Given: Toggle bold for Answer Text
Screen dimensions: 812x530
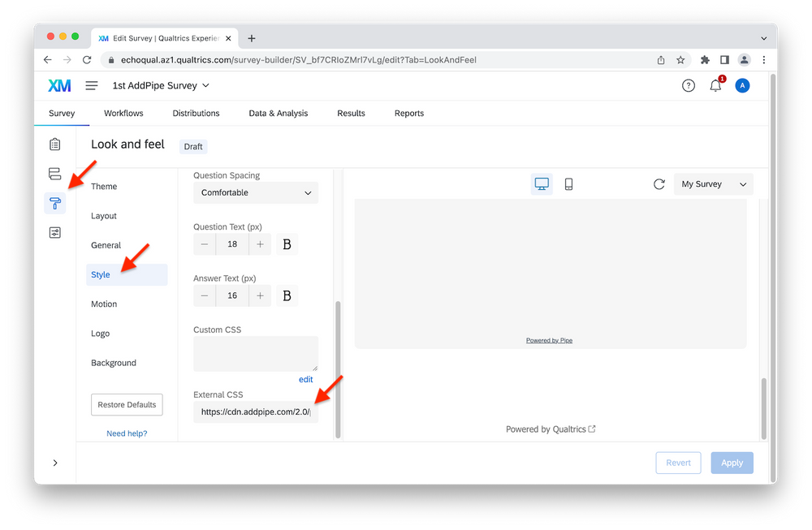Looking at the screenshot, I should pyautogui.click(x=286, y=295).
